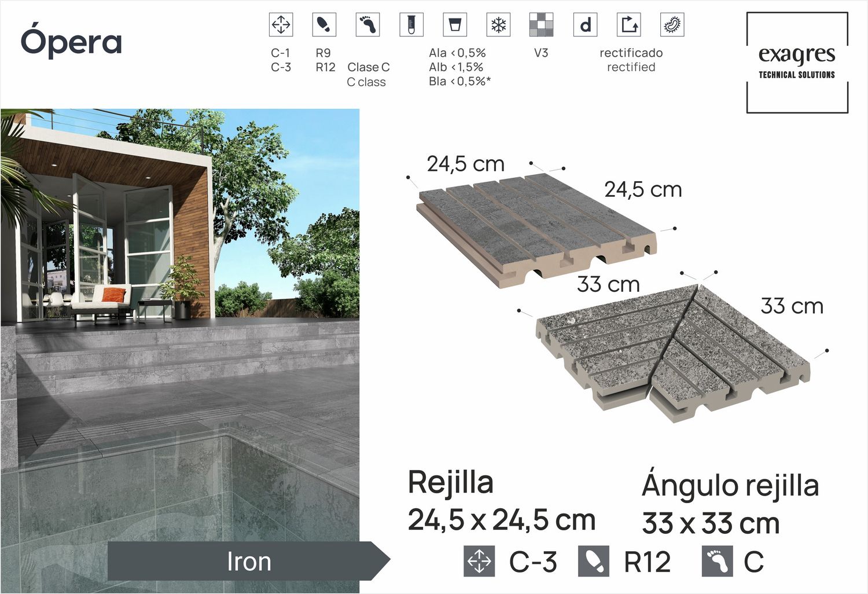
Task: Click the TECHNICAL SOLUTIONS tagline
Action: point(797,75)
